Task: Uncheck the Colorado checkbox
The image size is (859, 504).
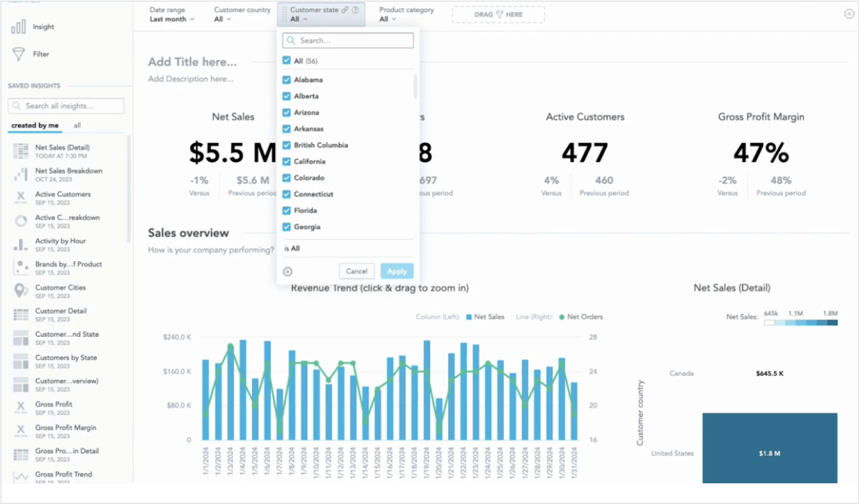Action: 287,178
